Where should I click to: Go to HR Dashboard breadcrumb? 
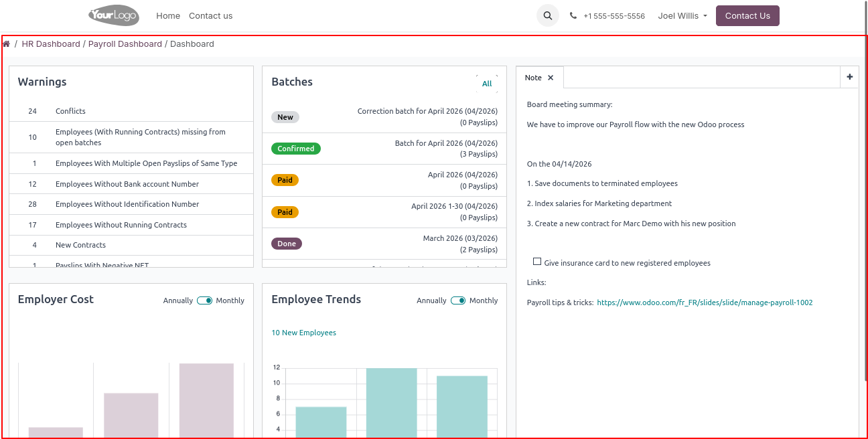51,44
